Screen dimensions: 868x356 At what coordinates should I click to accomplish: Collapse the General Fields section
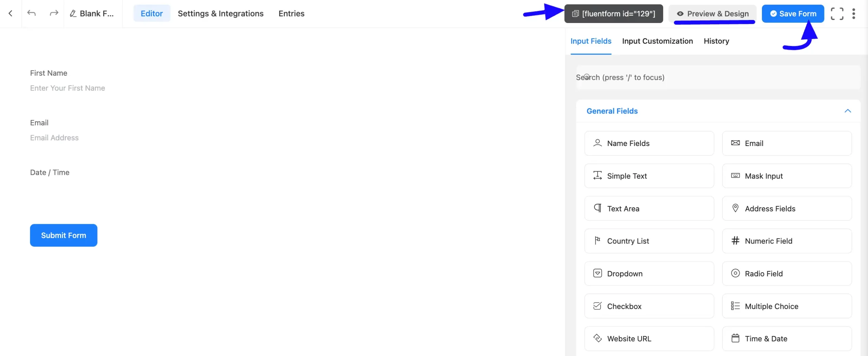pyautogui.click(x=847, y=111)
